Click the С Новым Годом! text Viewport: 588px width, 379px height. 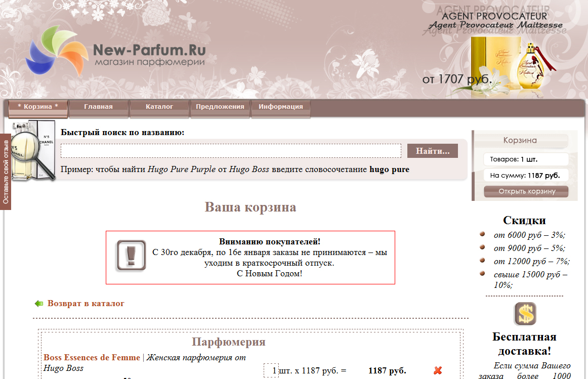pos(270,274)
